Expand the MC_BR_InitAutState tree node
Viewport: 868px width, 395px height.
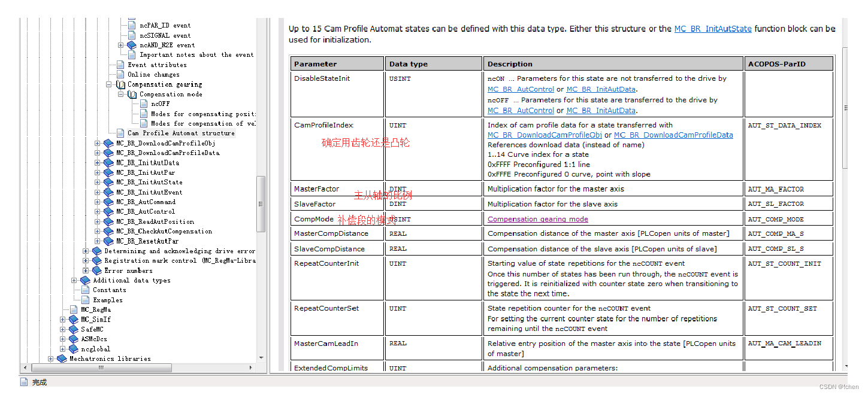[98, 182]
